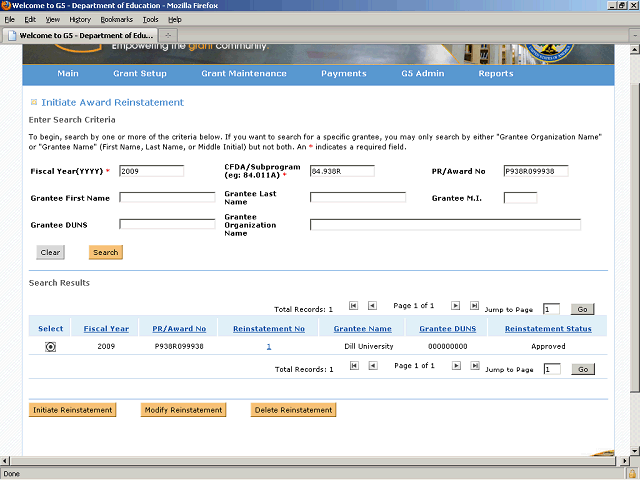This screenshot has width=640, height=480.
Task: Sort results by Reinstatement Status column
Action: 547,329
